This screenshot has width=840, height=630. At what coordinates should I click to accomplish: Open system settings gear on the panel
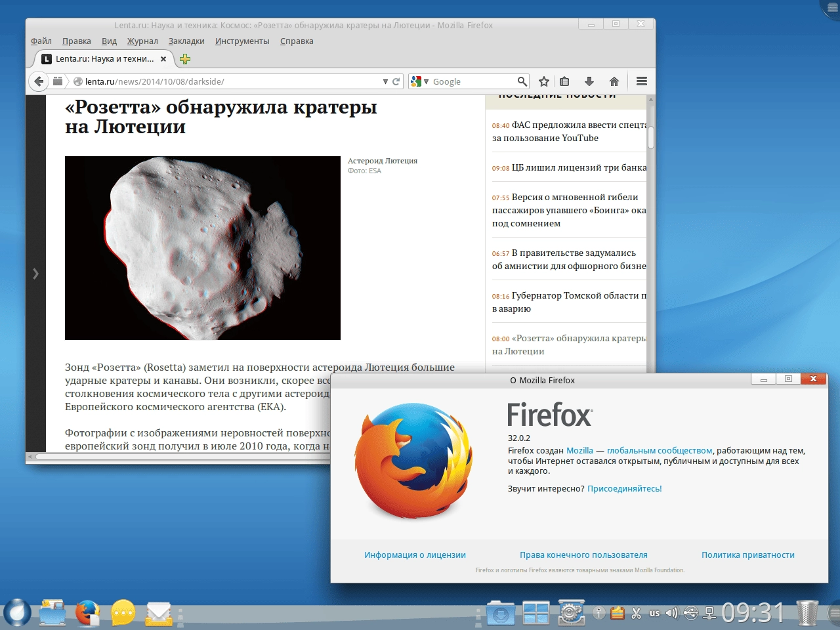pos(571,613)
